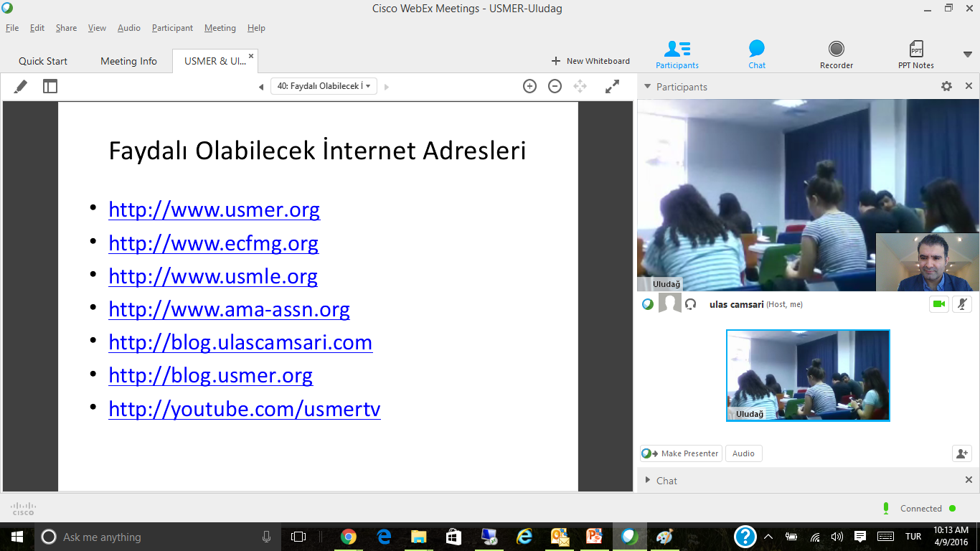
Task: Collapse the Participants panel header
Action: [x=647, y=87]
